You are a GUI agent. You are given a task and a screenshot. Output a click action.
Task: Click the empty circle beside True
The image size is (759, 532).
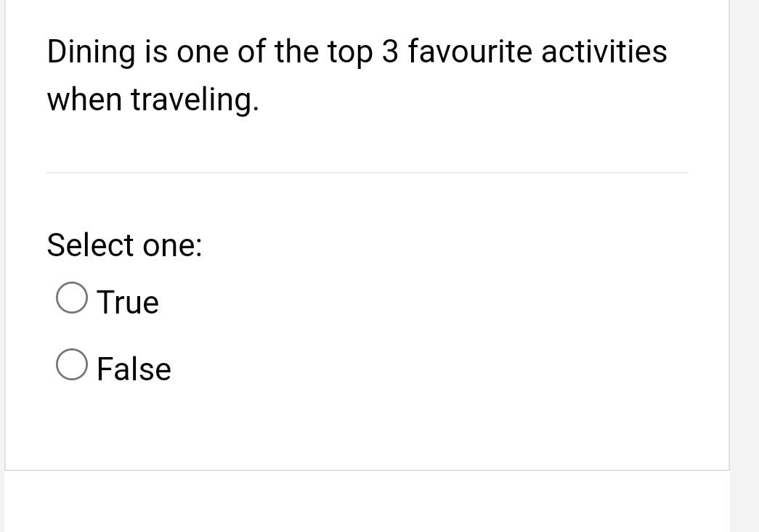click(x=71, y=297)
